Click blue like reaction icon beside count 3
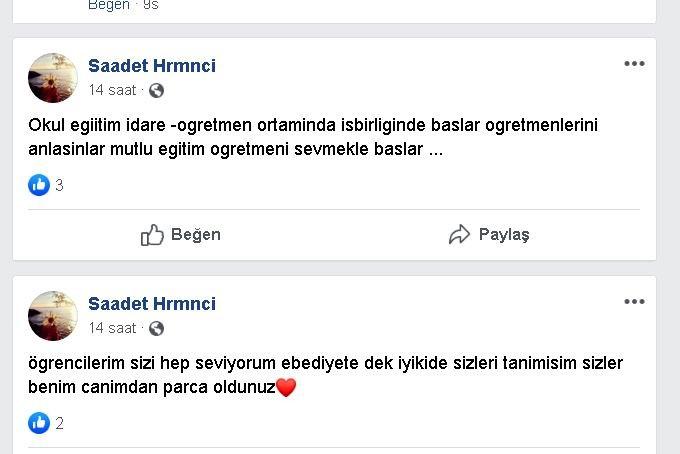 (x=39, y=185)
